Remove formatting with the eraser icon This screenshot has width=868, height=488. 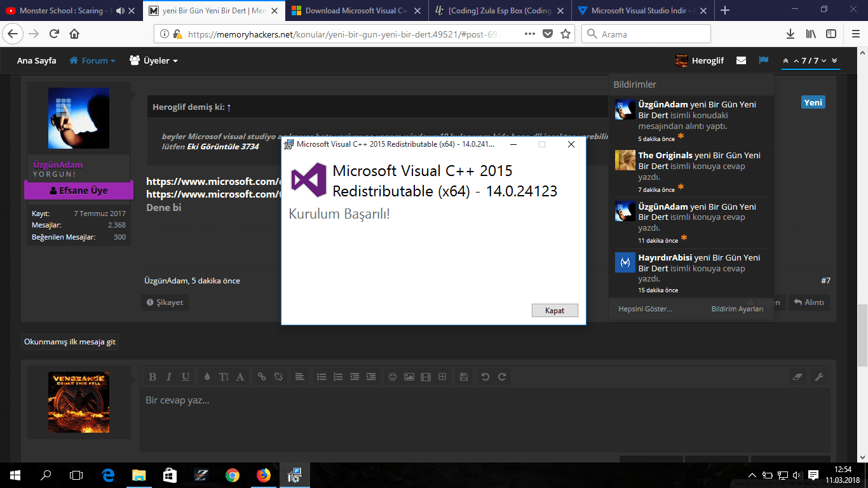pos(799,377)
